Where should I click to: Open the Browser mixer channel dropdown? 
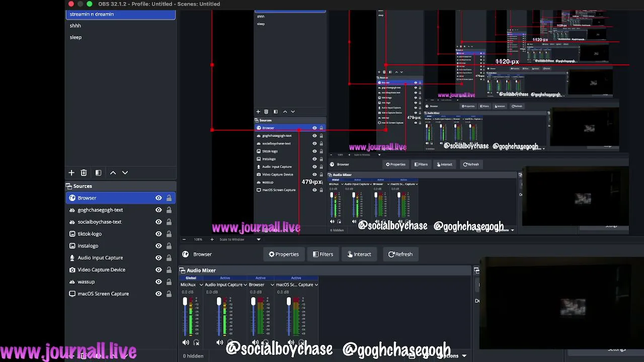point(272,285)
